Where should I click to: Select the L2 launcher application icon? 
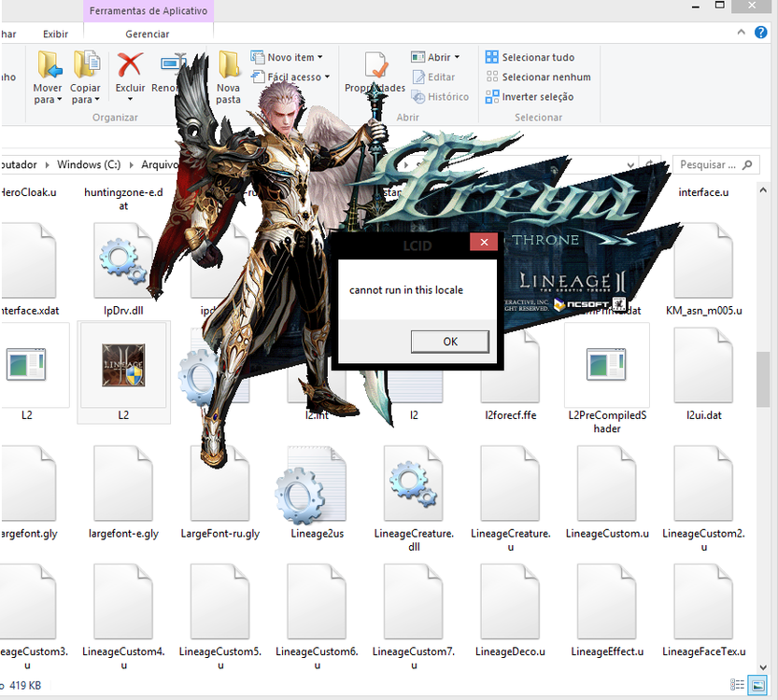pyautogui.click(x=122, y=364)
